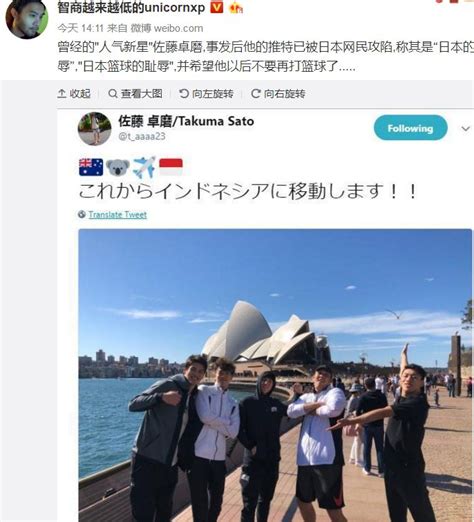Click the crown membership icon

[236, 7]
